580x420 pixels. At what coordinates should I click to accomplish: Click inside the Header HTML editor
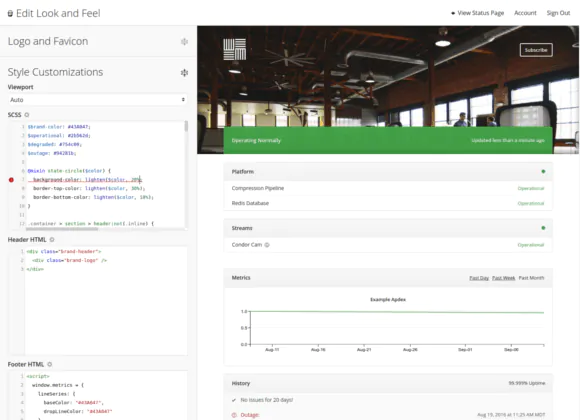click(106, 300)
